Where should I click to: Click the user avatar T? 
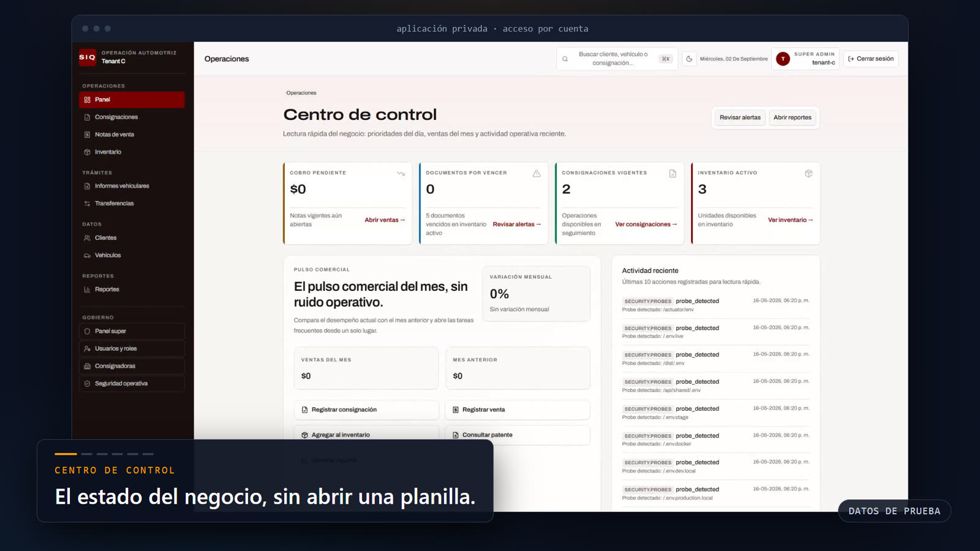tap(783, 59)
